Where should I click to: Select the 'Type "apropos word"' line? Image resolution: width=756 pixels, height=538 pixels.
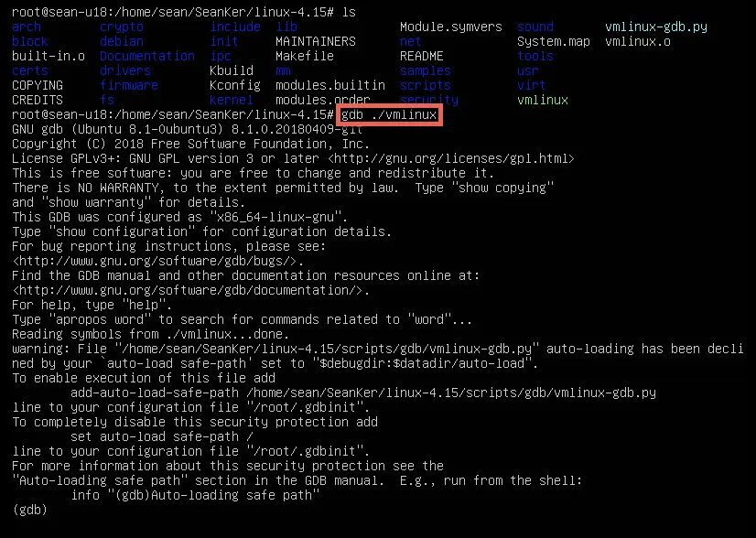(242, 319)
